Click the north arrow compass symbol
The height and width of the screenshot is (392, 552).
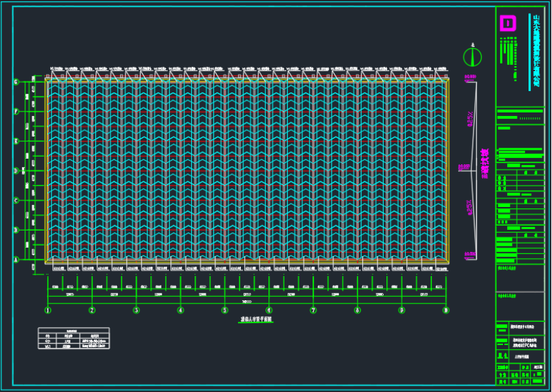click(472, 56)
